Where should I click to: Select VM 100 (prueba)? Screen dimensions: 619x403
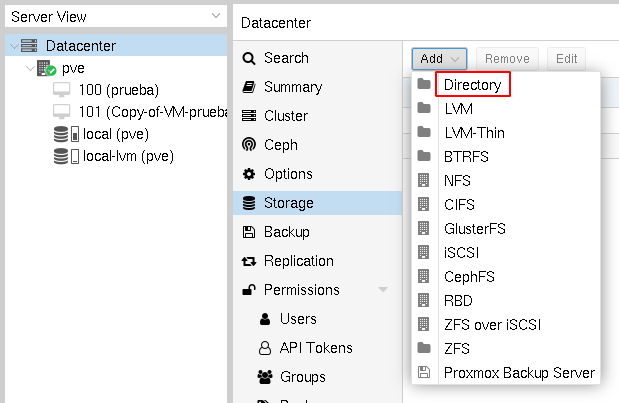point(116,90)
